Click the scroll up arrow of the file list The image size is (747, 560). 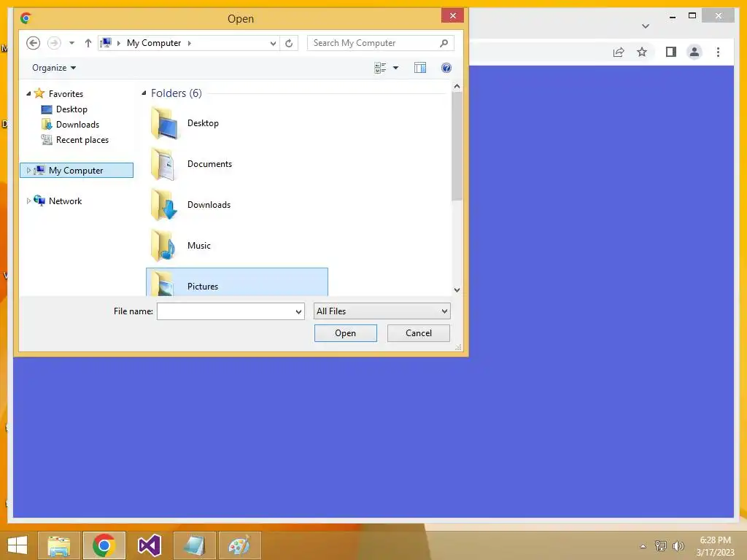[x=457, y=86]
